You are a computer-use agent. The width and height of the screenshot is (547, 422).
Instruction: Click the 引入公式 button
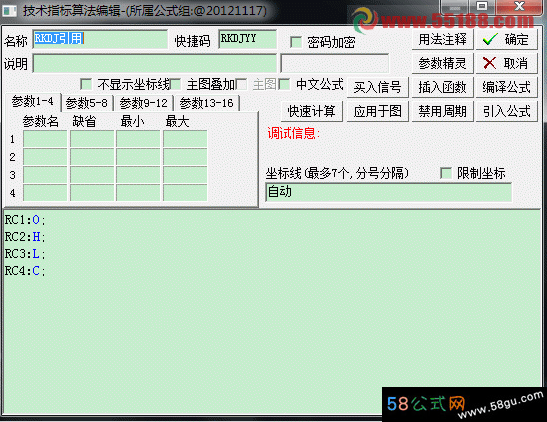(506, 112)
